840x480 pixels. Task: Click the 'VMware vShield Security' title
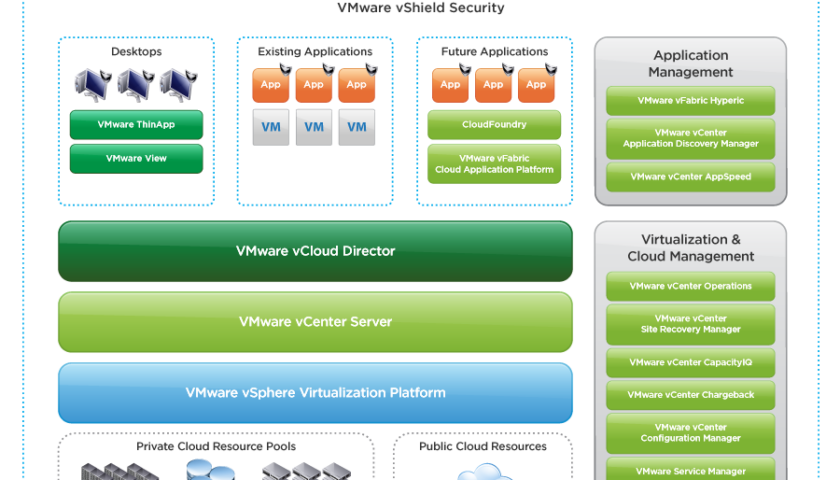(421, 8)
